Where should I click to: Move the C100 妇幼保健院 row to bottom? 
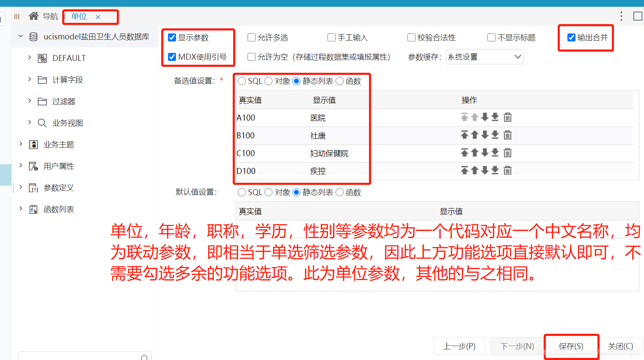point(495,153)
